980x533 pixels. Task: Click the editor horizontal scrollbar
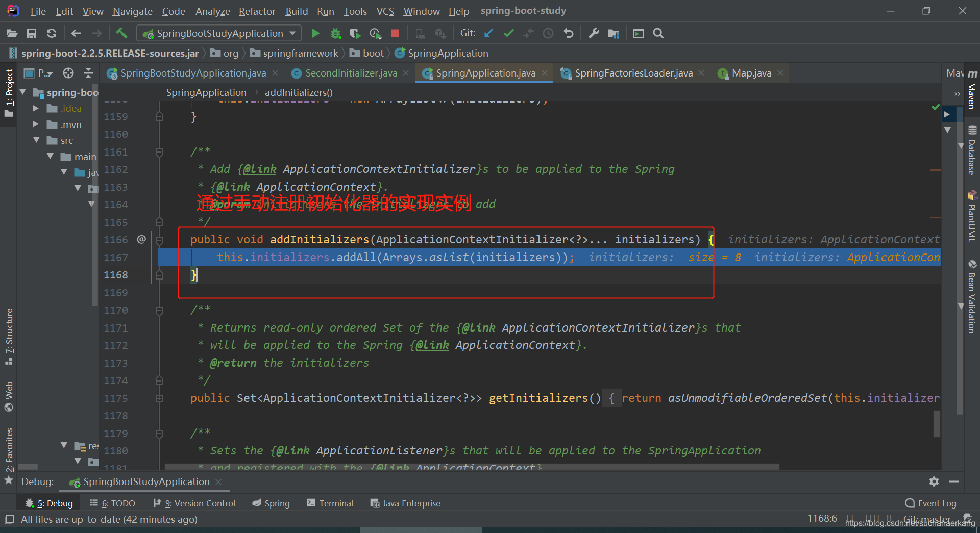coord(472,466)
